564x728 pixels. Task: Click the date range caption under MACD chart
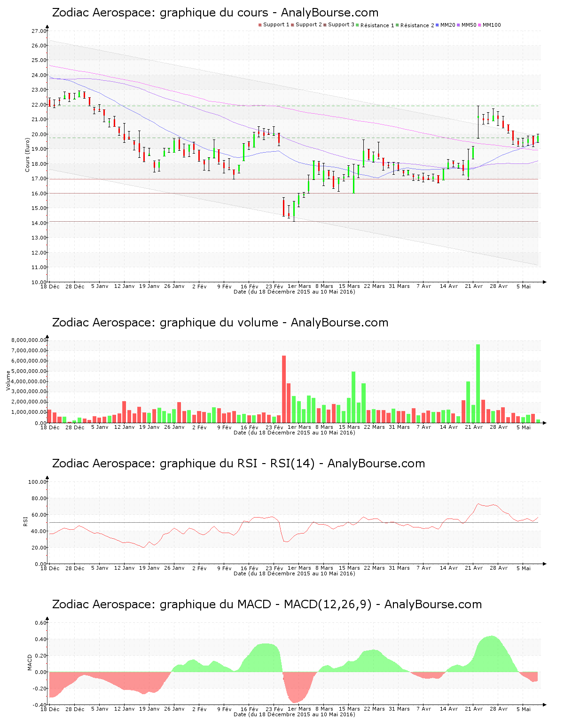294,714
